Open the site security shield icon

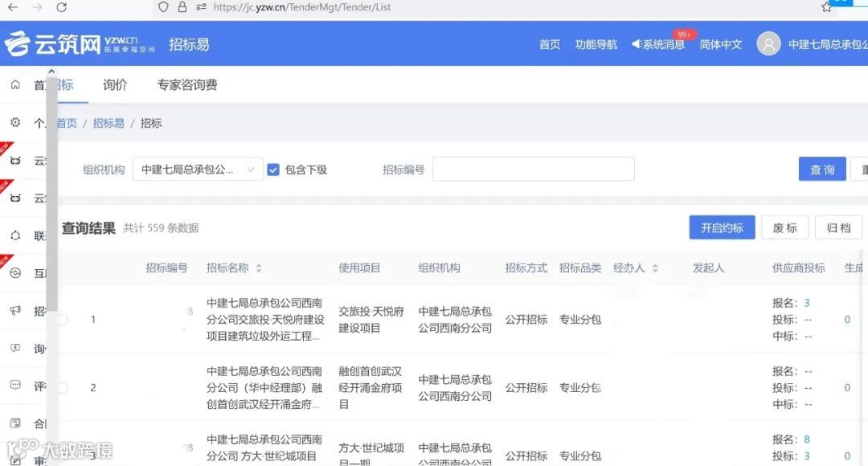click(x=163, y=7)
